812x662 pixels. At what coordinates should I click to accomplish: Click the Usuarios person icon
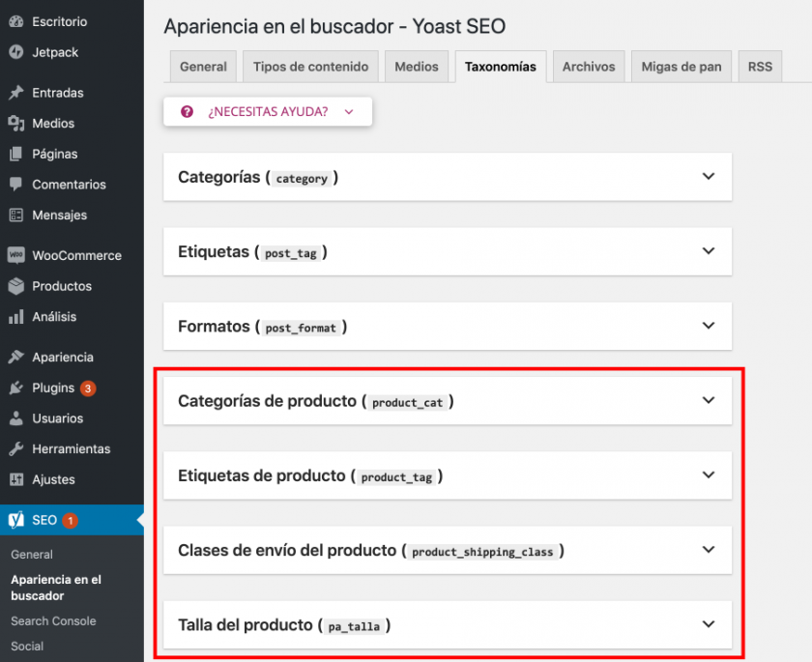coord(16,418)
